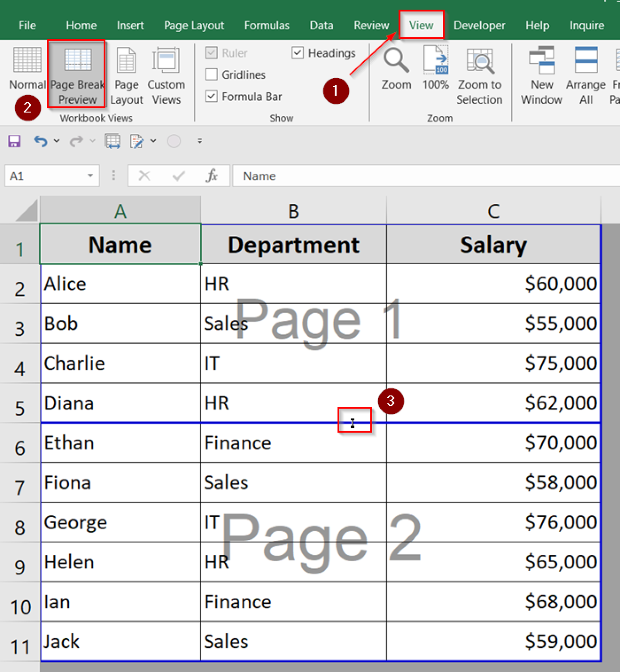The height and width of the screenshot is (672, 620).
Task: Click Zoom to Selection
Action: pyautogui.click(x=479, y=74)
